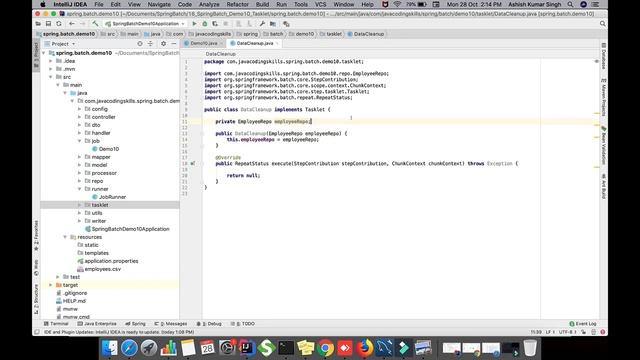Click the Synchronize refresh icon
The height and width of the screenshot is (360, 640).
pyautogui.click(x=59, y=24)
